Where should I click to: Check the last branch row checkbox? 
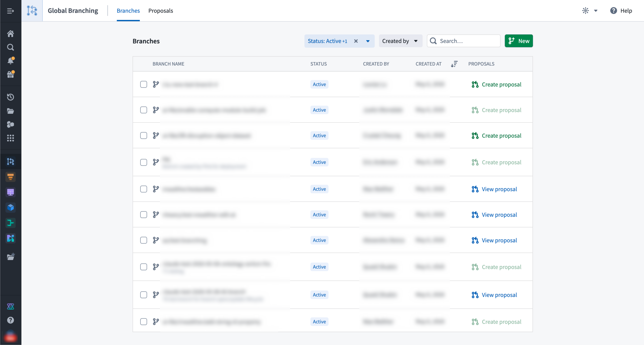pyautogui.click(x=144, y=322)
